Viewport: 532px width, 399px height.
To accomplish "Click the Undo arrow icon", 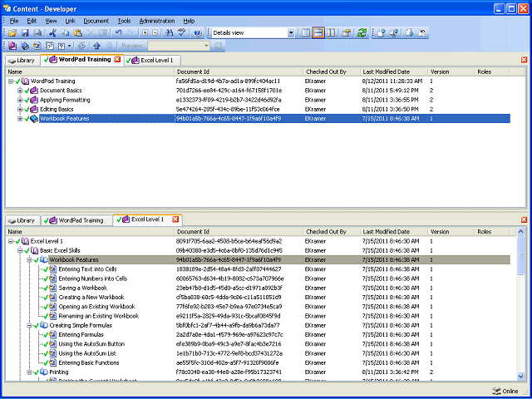I will pos(118,33).
